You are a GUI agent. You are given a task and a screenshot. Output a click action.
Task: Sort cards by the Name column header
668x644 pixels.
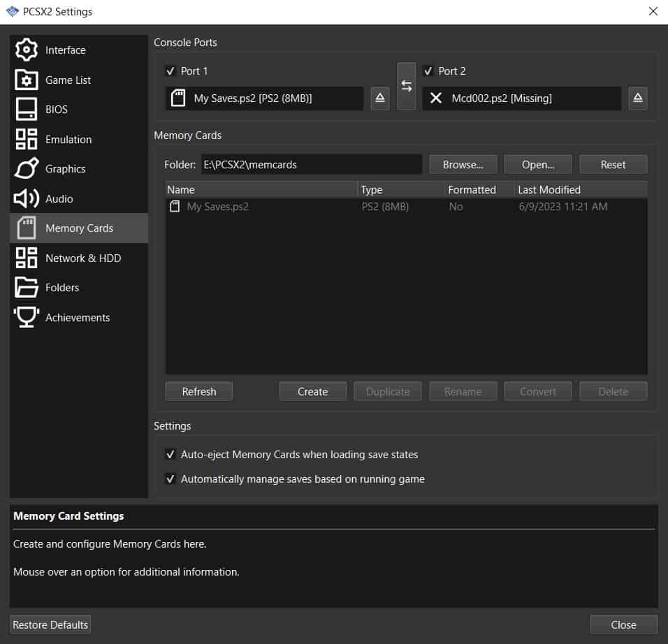pos(261,189)
